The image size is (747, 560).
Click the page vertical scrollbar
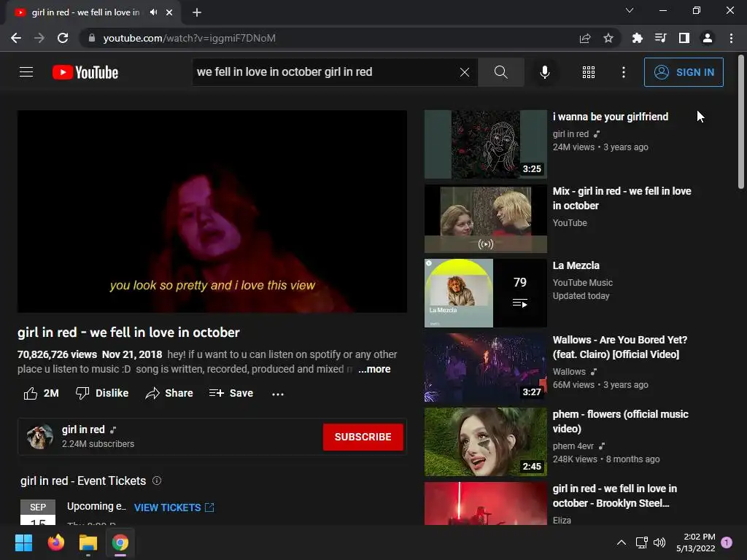point(741,122)
